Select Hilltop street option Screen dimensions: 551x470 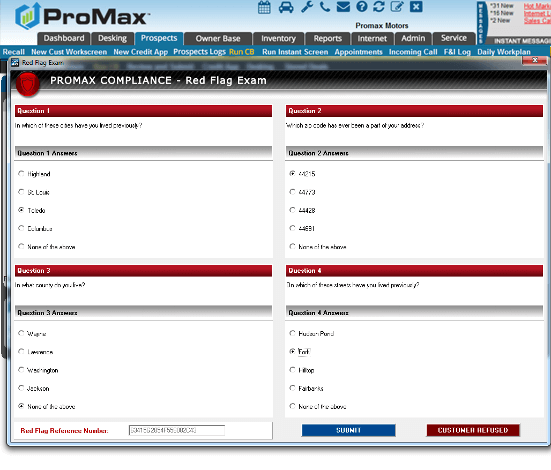[x=292, y=369]
